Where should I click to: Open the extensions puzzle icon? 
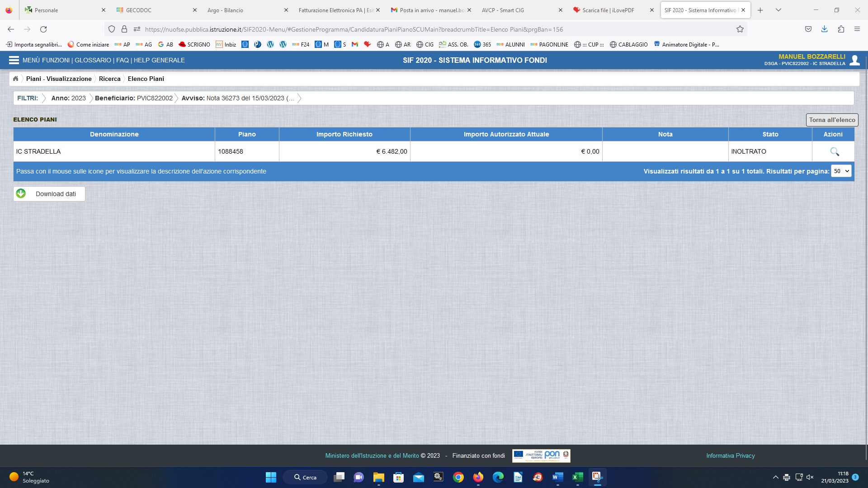coord(841,29)
